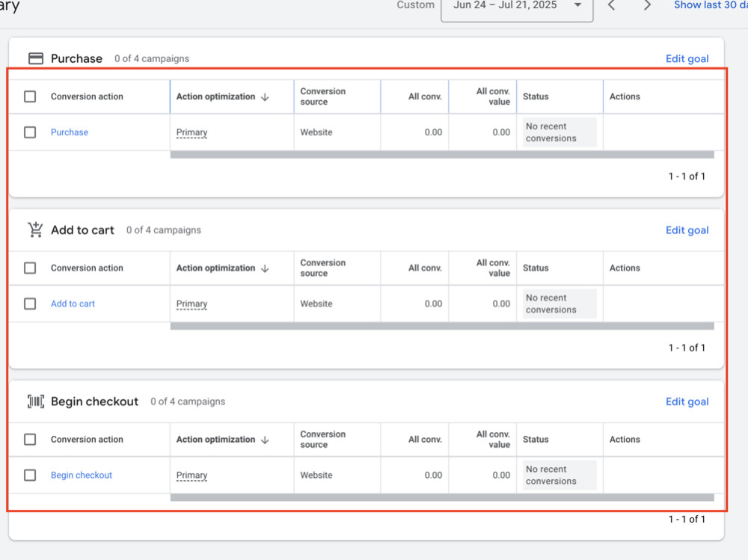
Task: Click Edit goal for Add to cart
Action: (x=687, y=230)
